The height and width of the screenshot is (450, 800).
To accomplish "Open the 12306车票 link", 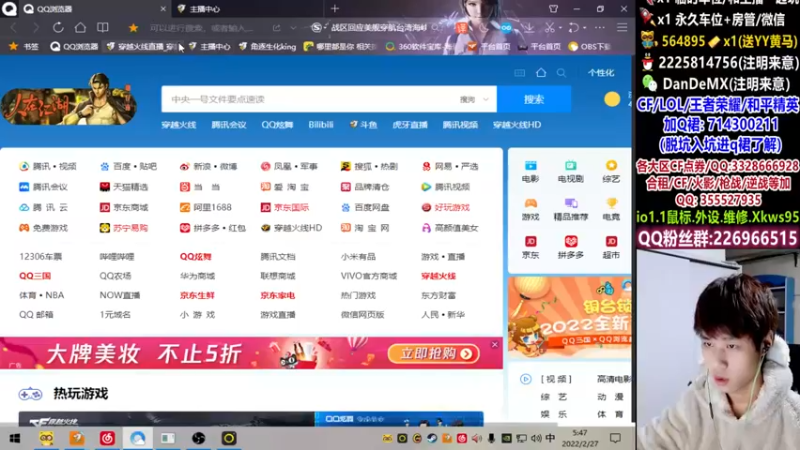I will [40, 257].
